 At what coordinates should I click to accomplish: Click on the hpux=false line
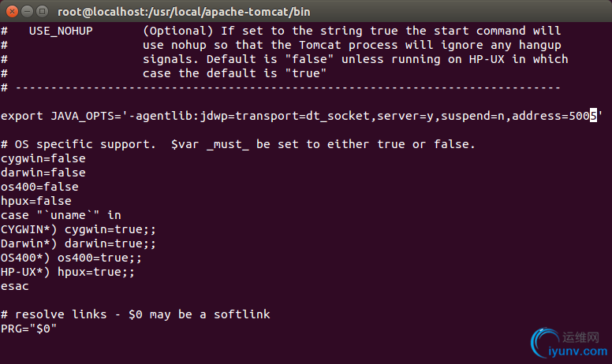coord(36,201)
